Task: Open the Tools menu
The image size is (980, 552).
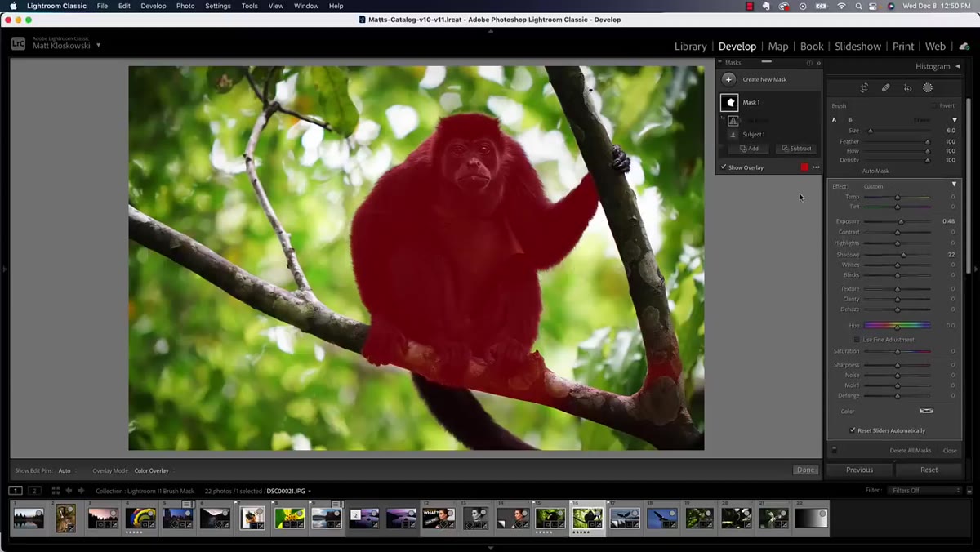Action: pyautogui.click(x=250, y=6)
